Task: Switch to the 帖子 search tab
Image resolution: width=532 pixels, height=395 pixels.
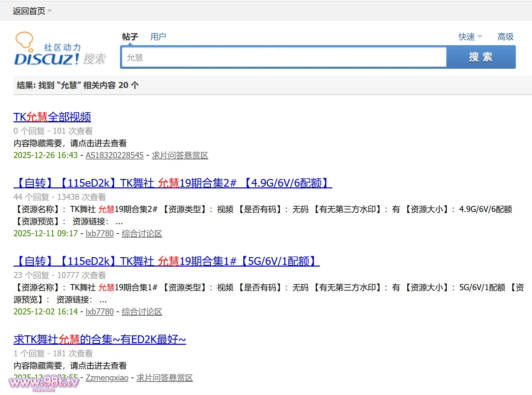Action: coord(130,37)
